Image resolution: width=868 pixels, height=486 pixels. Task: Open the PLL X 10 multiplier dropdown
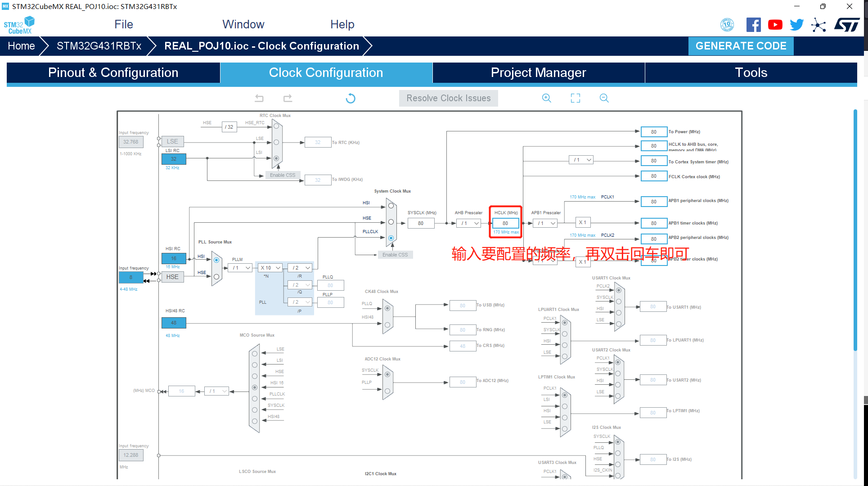(x=270, y=268)
